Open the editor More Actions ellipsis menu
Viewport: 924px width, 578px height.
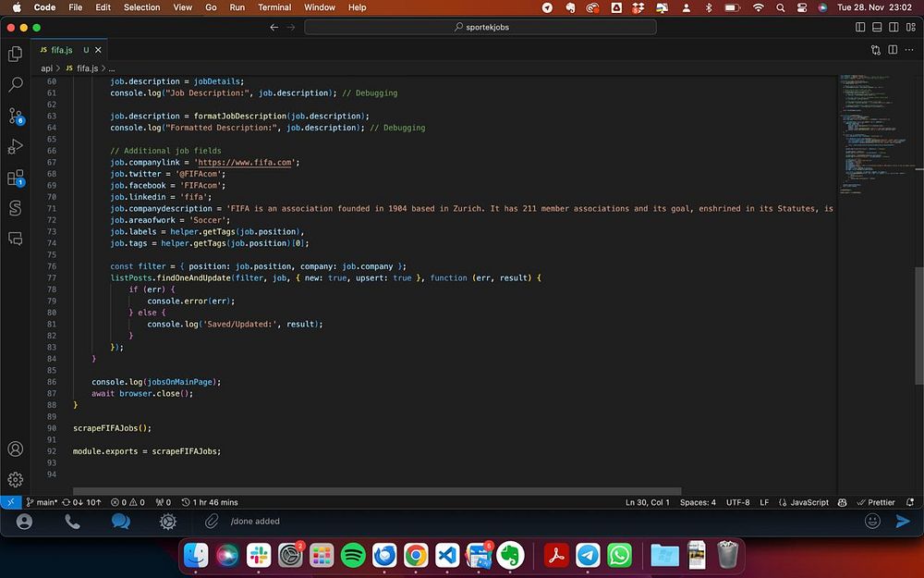(x=910, y=50)
